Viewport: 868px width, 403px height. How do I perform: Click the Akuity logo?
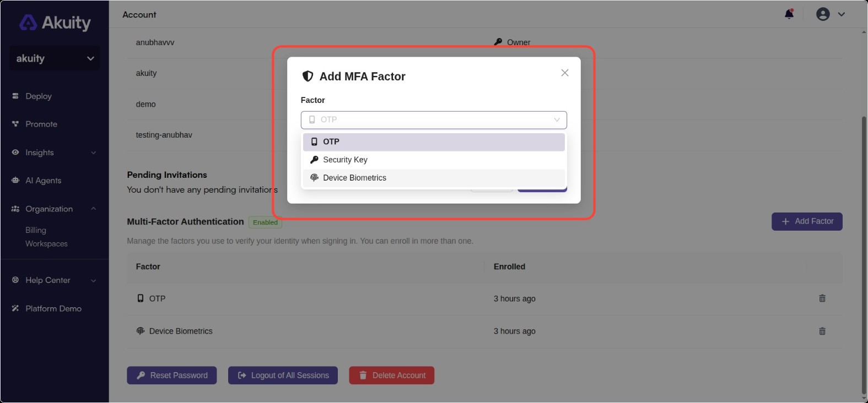[55, 23]
